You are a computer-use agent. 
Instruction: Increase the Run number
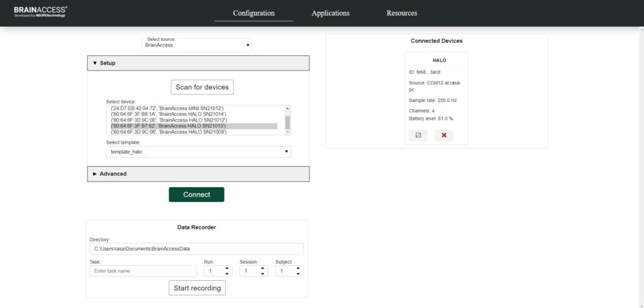tap(226, 268)
